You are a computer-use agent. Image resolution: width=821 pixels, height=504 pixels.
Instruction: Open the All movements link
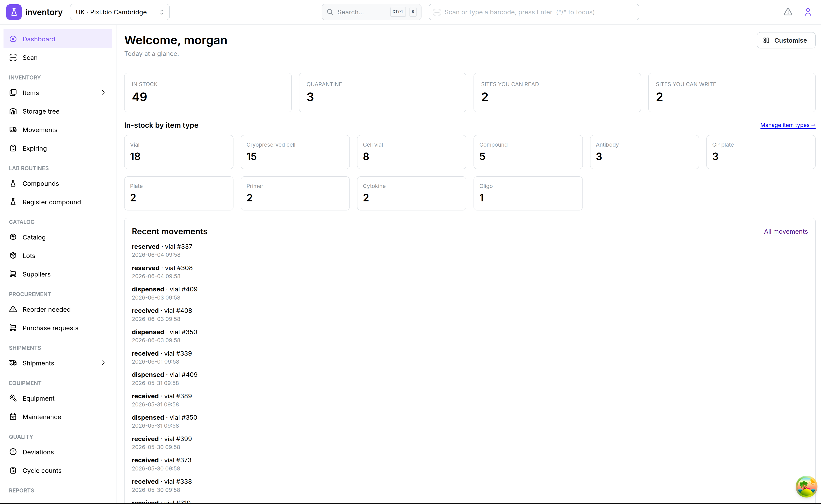786,231
